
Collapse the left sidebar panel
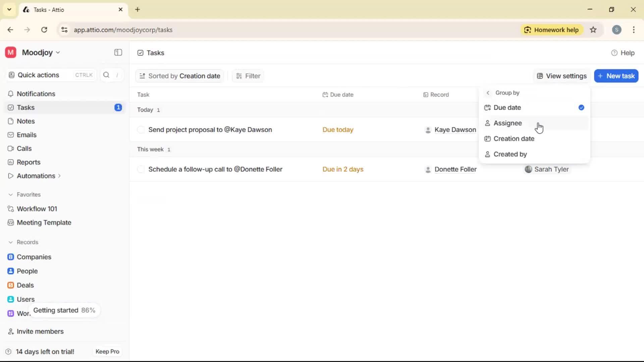[118, 53]
